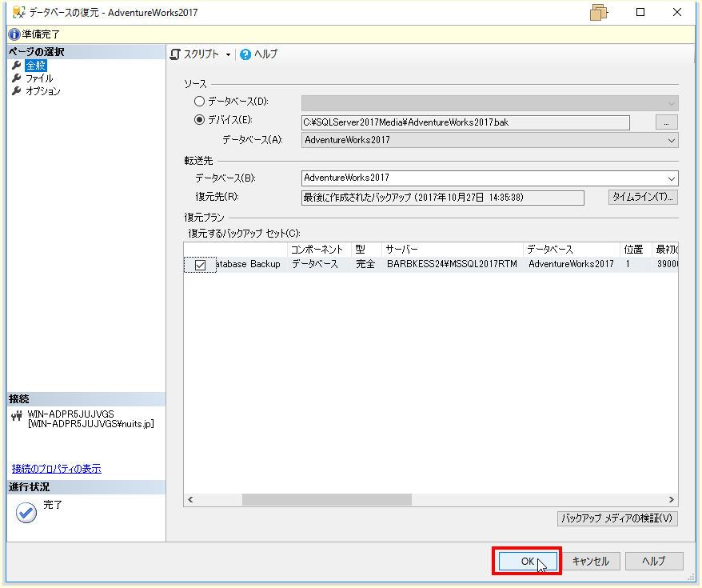Toggle the backup set restore checkbox
Image resolution: width=702 pixels, height=588 pixels.
click(200, 265)
